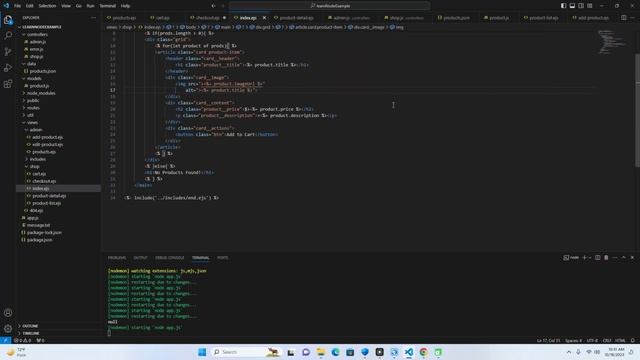Add a new terminal with plus icon
This screenshot has height=360, width=640.
click(x=584, y=258)
